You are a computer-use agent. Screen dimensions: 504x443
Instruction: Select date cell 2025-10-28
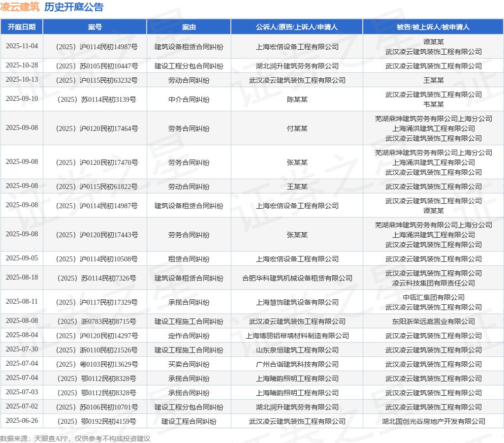coord(22,65)
